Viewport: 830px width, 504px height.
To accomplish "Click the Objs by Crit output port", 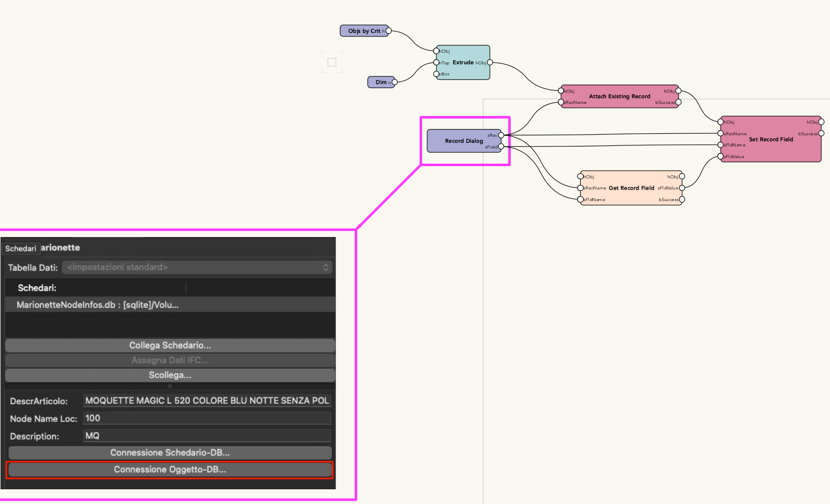I will pyautogui.click(x=389, y=31).
